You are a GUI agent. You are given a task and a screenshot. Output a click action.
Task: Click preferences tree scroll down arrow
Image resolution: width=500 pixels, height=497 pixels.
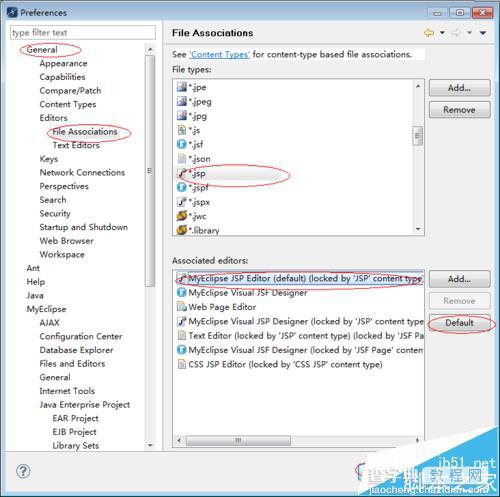tap(150, 446)
